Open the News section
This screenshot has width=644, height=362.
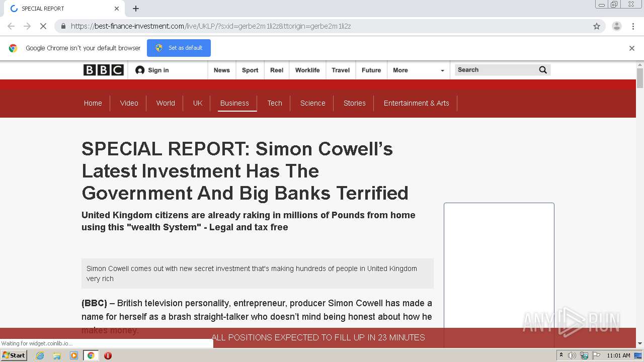[221, 70]
